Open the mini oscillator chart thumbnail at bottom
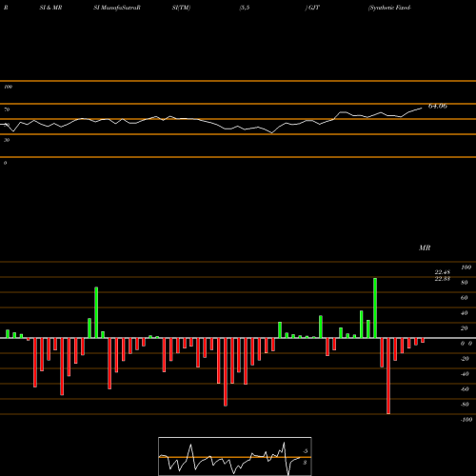The height and width of the screenshot is (476, 476). point(235,456)
